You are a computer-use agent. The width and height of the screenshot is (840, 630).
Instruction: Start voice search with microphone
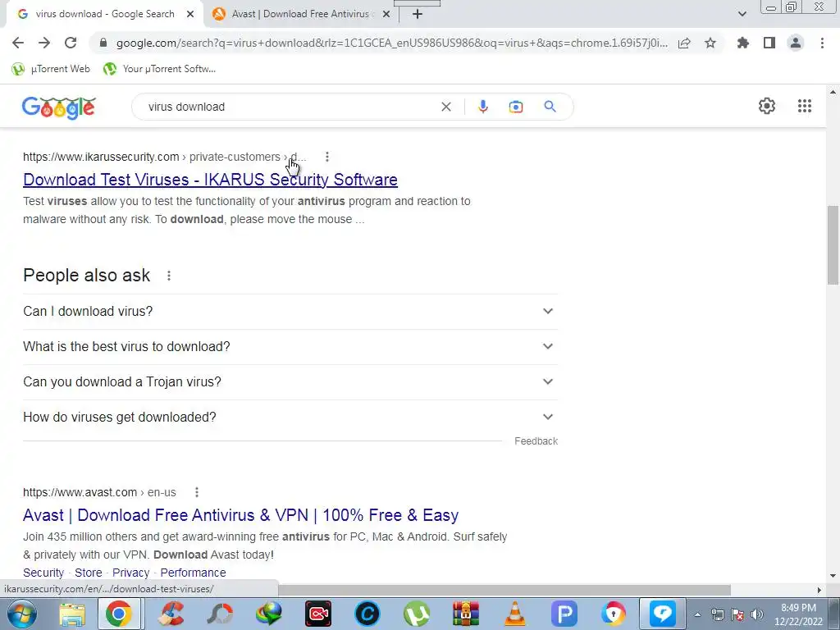click(482, 107)
